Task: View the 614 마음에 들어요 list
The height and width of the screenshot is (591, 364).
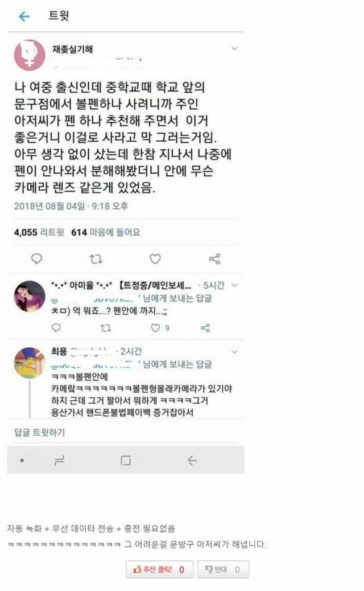Action: 106,232
